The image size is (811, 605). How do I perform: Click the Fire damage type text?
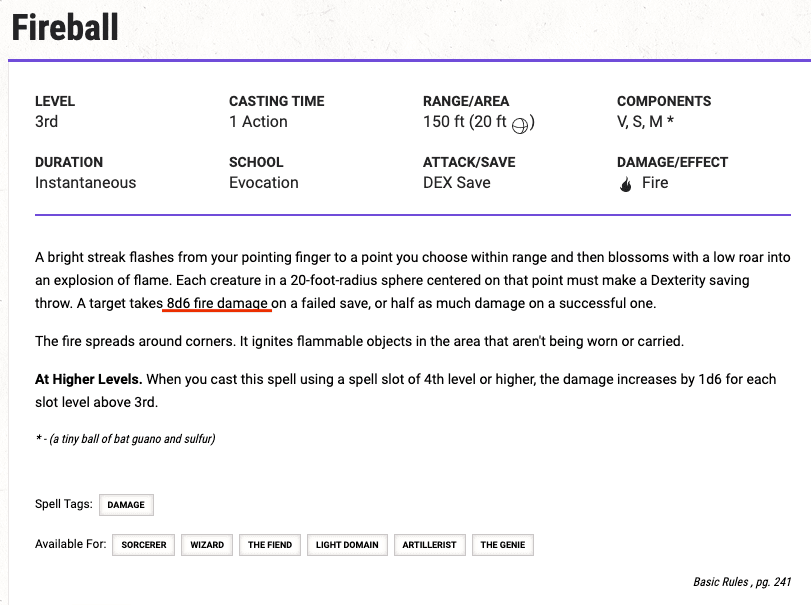(655, 183)
